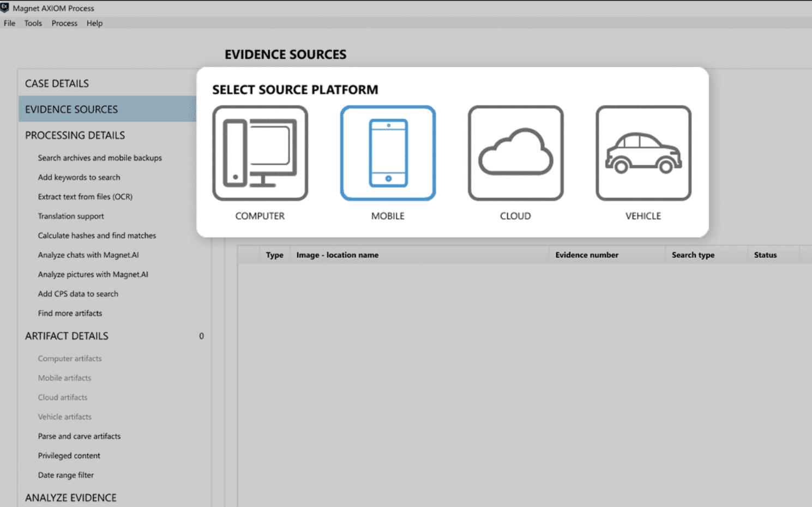812x507 pixels.
Task: Select the Vehicle source platform icon
Action: pyautogui.click(x=643, y=153)
